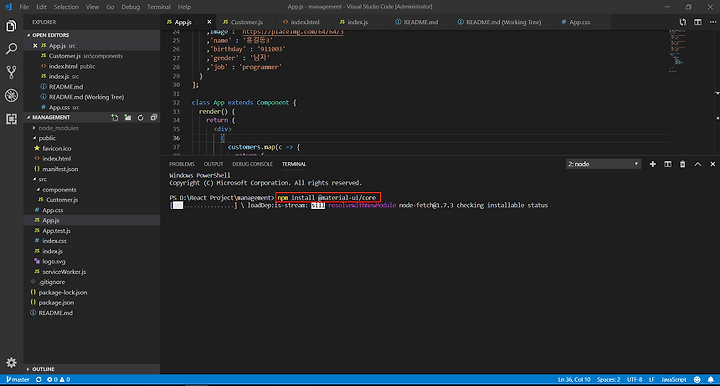The image size is (720, 386).
Task: Open the Explorer view in activity bar
Action: pyautogui.click(x=11, y=26)
